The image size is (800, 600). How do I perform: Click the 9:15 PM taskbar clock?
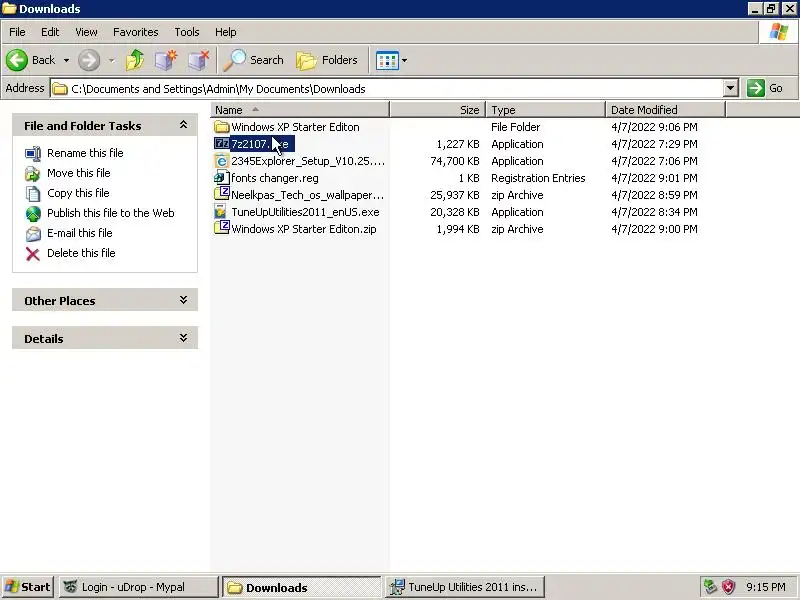[x=766, y=587]
